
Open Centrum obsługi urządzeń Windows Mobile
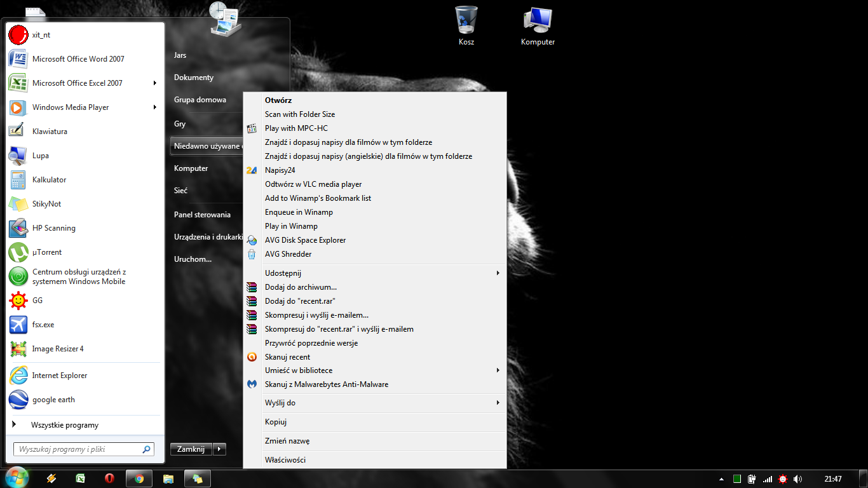pos(85,276)
